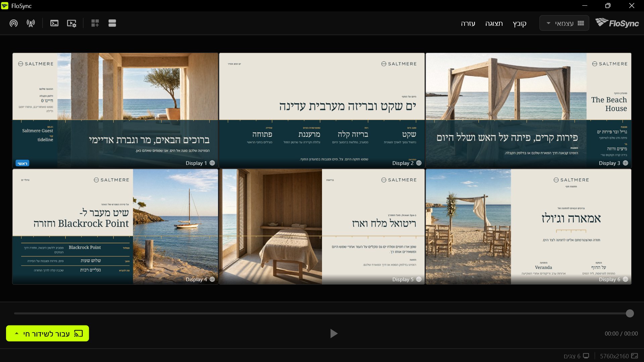The image size is (644, 362).
Task: Click the globe icon on Display 3
Action: (x=626, y=163)
